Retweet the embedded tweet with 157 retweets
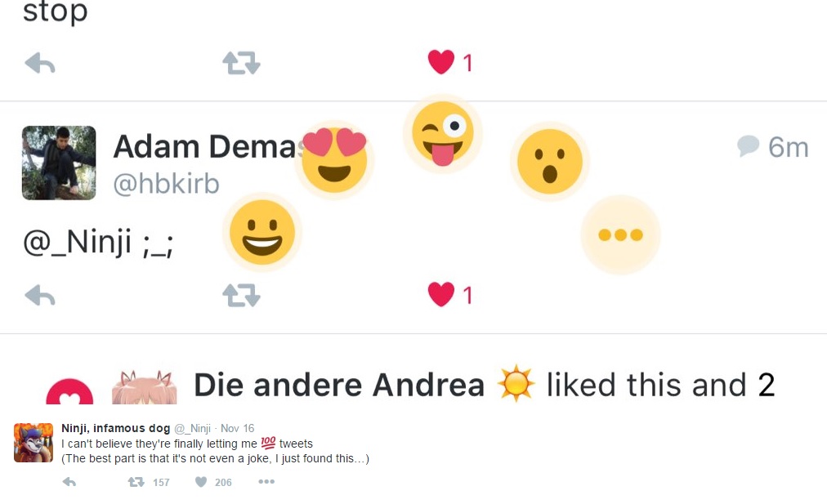Viewport: 827px width, 504px height. (136, 482)
